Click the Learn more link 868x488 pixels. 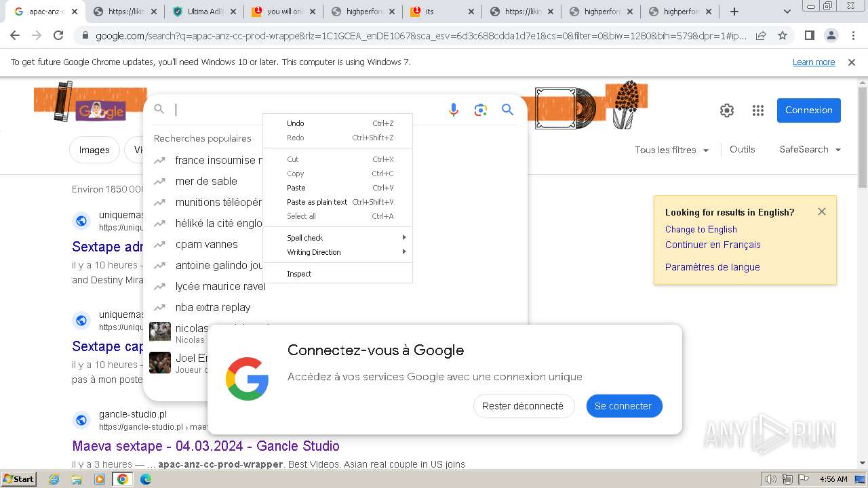pos(814,62)
